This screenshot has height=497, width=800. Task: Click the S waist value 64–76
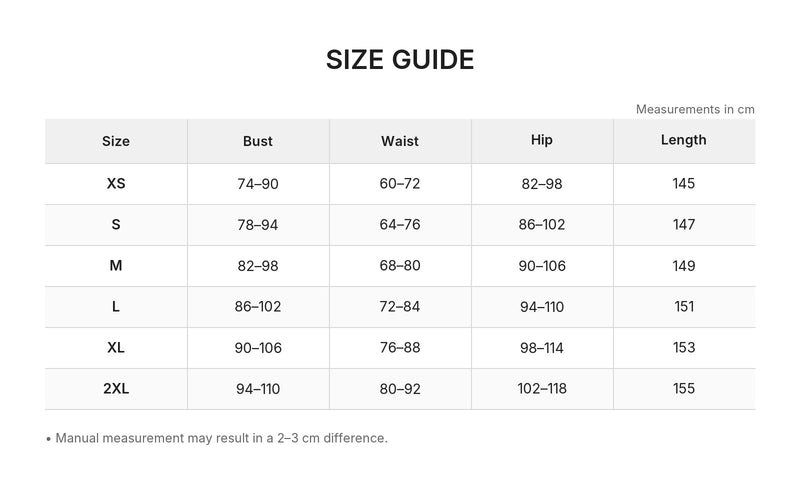click(x=399, y=225)
